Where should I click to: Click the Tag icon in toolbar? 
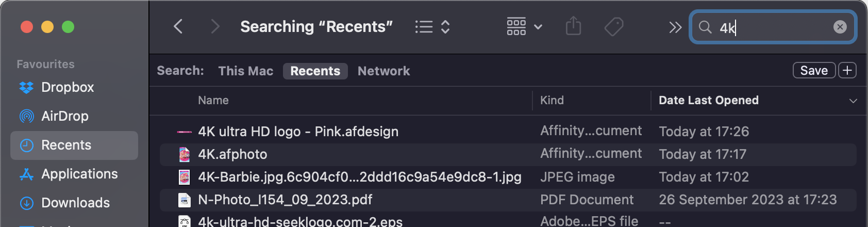pyautogui.click(x=614, y=26)
